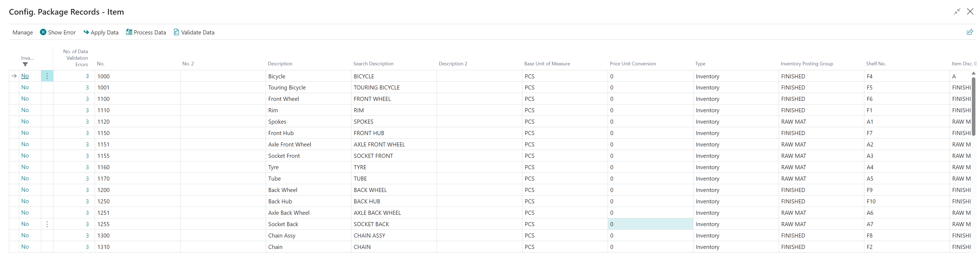Screen dimensions: 980x253
Task: Click the collapse window arrows icon
Action: pyautogui.click(x=957, y=12)
